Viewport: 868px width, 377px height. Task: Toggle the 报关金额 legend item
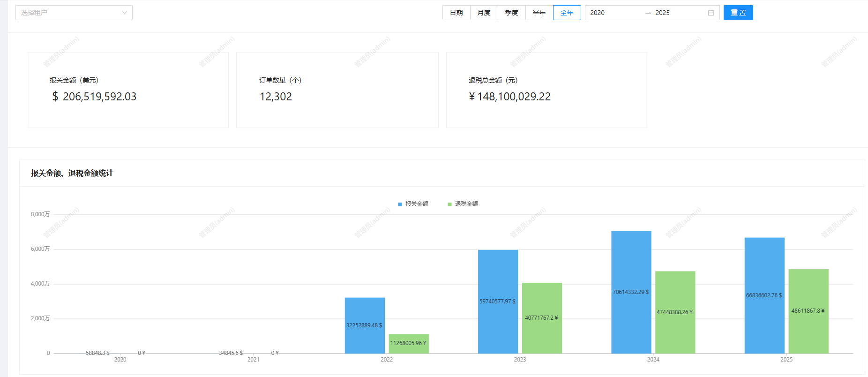click(x=413, y=204)
